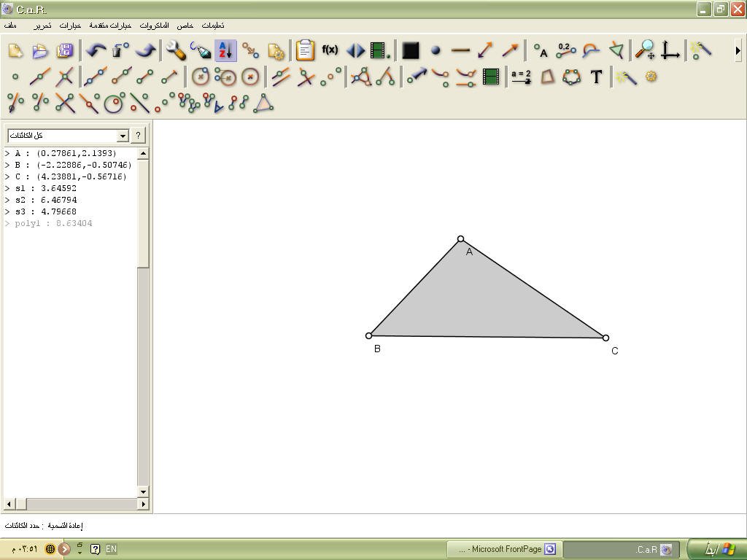Click the C.a.R taskbar button
Viewport: 747px width, 560px height.
point(622,549)
